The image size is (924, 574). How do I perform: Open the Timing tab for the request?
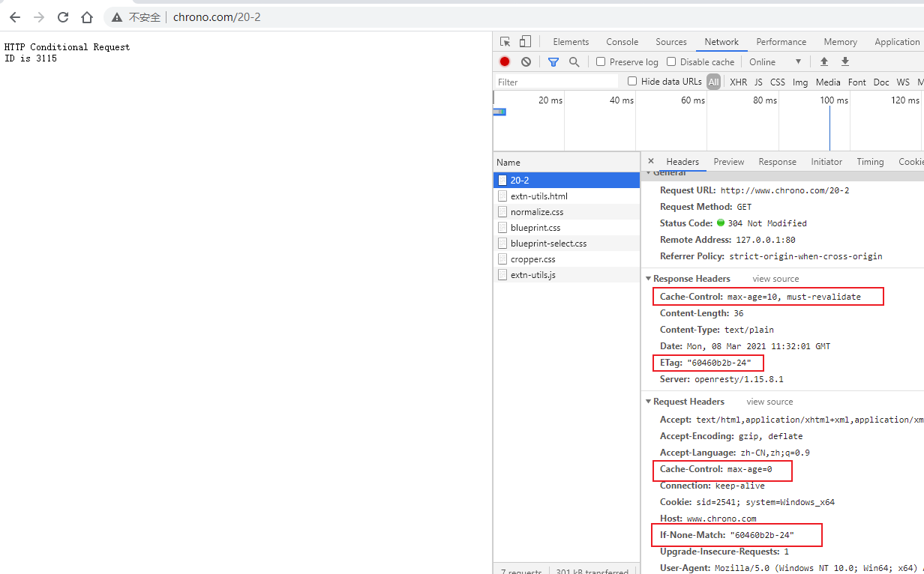pos(870,162)
